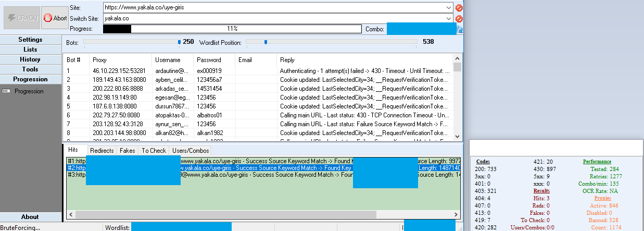The height and width of the screenshot is (231, 644).
Task: Switch to the To Check tab
Action: click(154, 151)
